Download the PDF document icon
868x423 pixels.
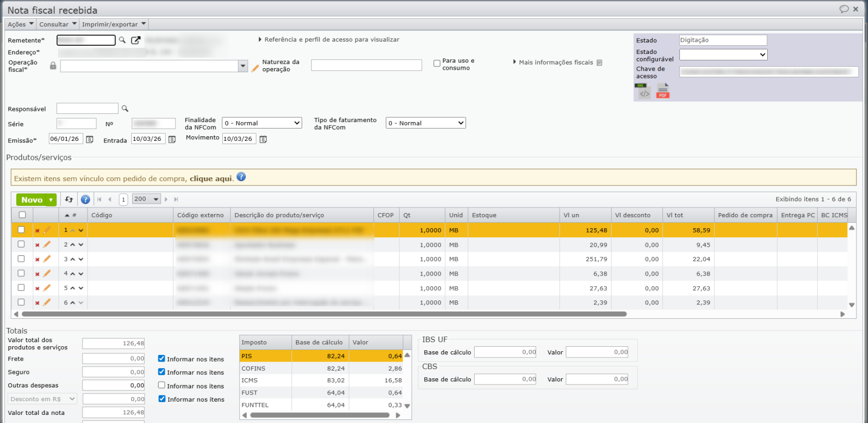(x=662, y=92)
